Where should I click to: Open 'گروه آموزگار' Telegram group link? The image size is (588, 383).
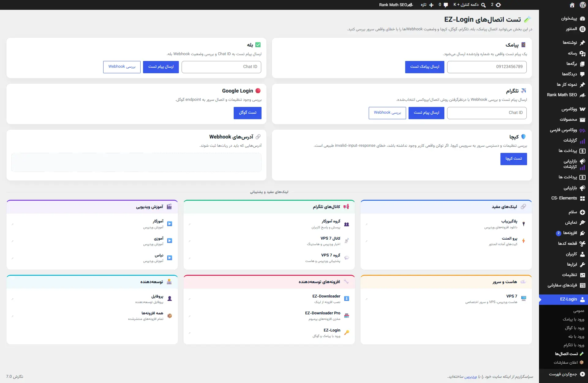click(269, 224)
